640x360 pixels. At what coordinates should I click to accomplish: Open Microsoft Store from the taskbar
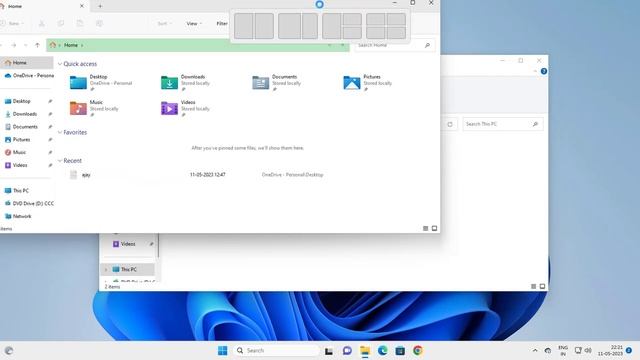(400, 351)
